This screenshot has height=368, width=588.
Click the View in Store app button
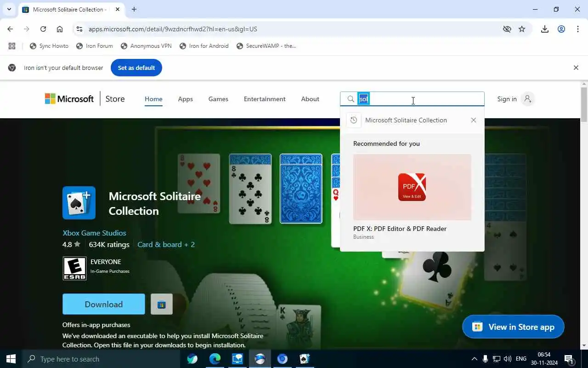[513, 327]
